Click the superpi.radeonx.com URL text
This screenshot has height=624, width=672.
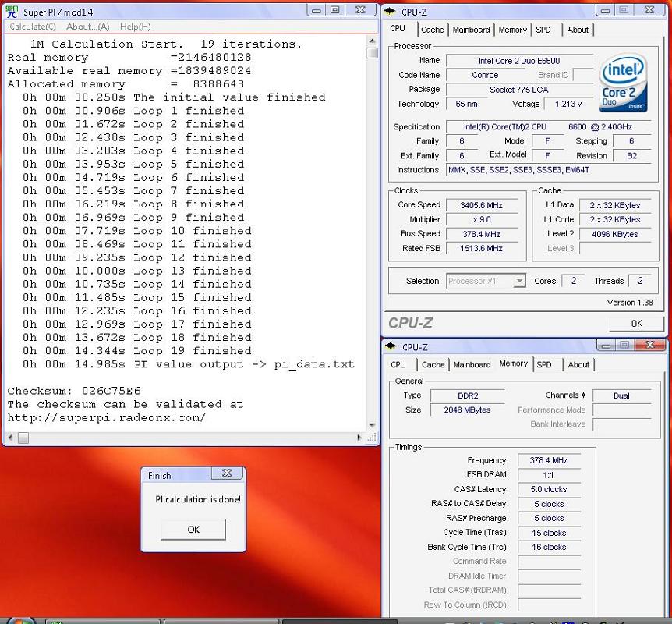point(107,417)
